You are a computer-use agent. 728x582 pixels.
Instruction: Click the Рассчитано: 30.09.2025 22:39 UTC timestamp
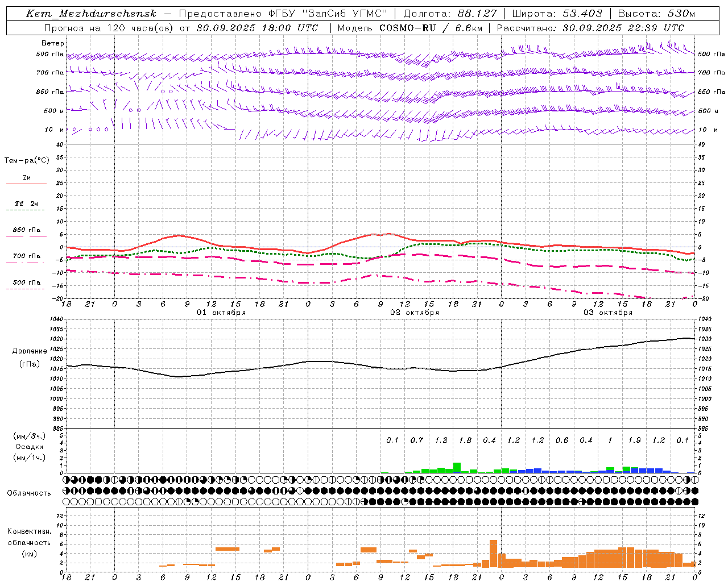point(590,28)
